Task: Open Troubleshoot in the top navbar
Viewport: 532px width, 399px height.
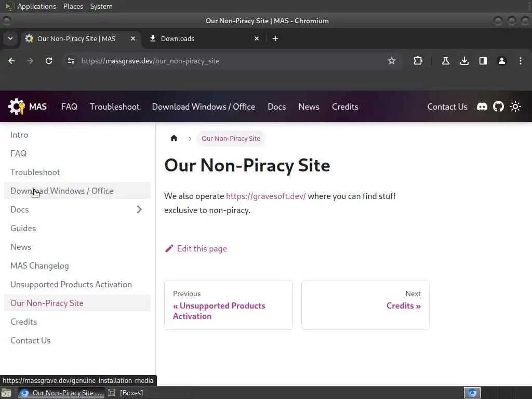Action: tap(115, 107)
